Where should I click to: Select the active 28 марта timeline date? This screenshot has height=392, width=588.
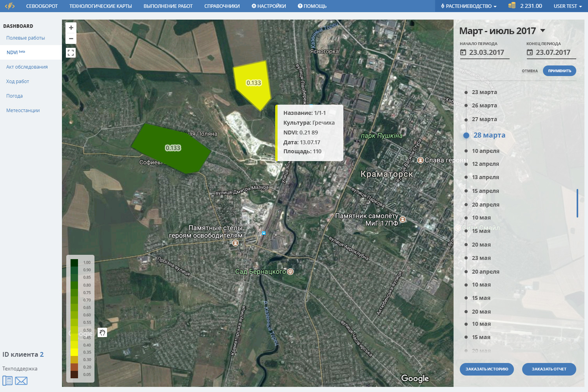[x=489, y=135]
